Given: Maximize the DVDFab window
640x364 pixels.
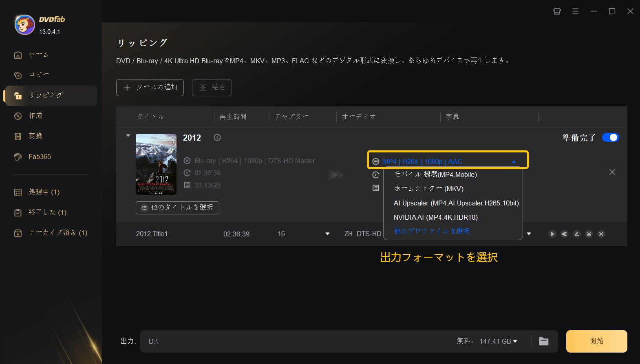Looking at the screenshot, I should click(612, 11).
